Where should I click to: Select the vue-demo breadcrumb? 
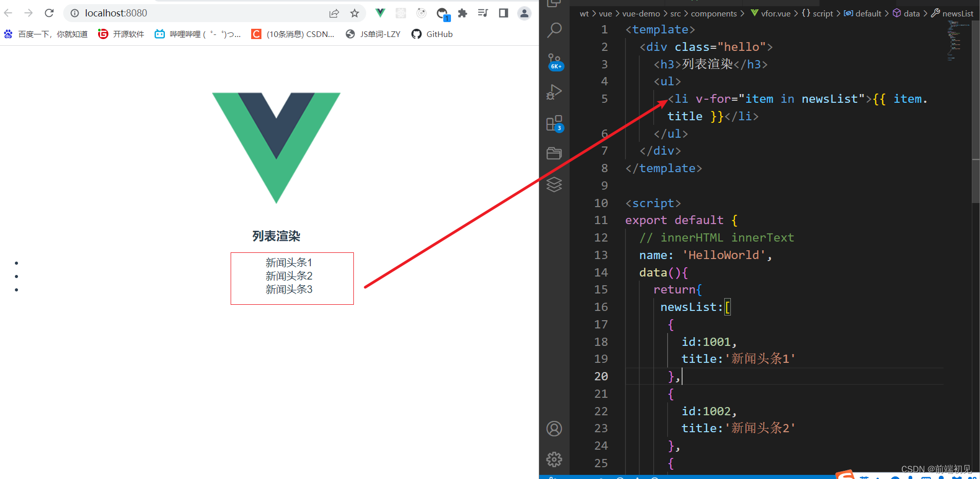pyautogui.click(x=641, y=13)
